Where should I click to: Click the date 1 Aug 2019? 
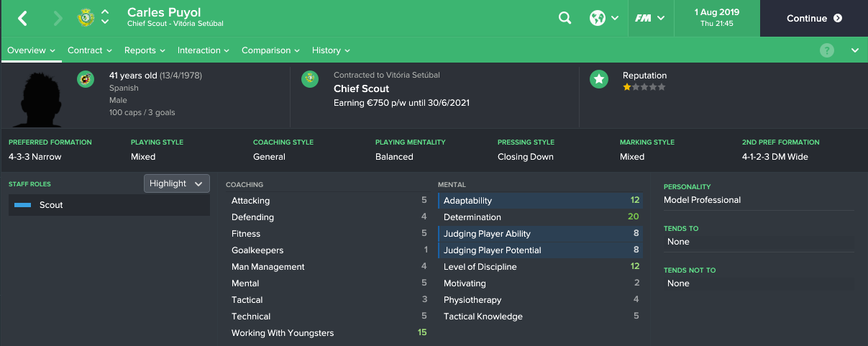[x=716, y=13]
